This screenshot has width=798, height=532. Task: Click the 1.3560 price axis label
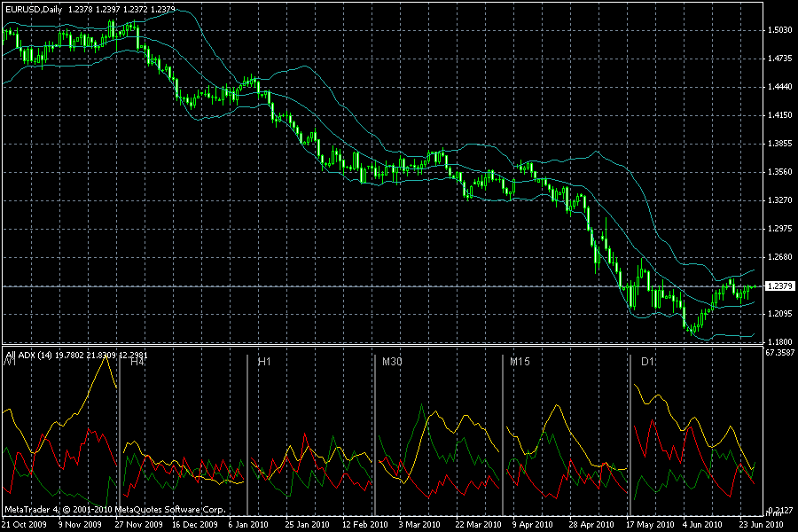point(779,172)
